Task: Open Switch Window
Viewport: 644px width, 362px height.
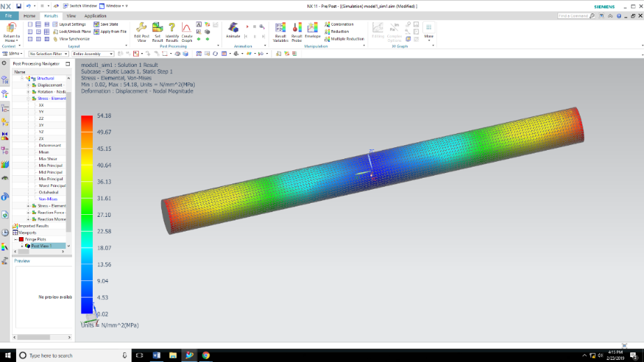Action: pyautogui.click(x=80, y=6)
